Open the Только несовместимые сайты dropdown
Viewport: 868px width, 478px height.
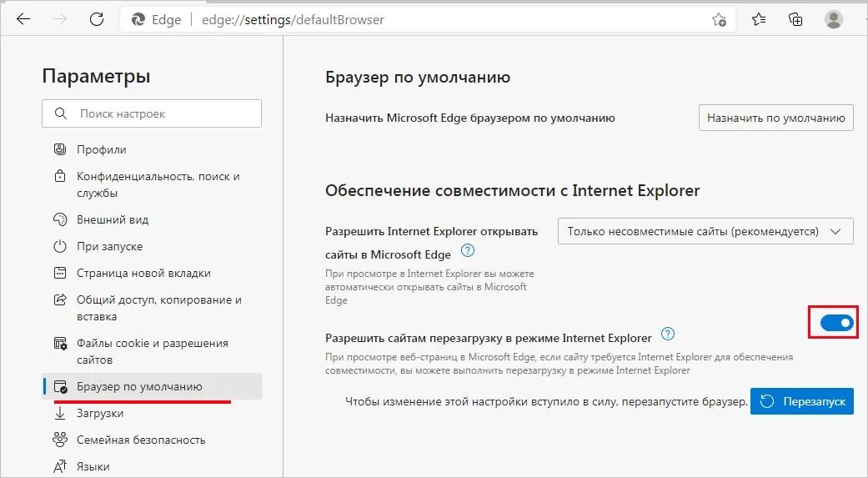coord(705,232)
